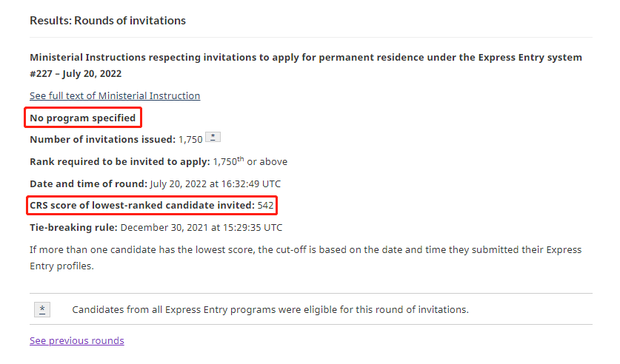This screenshot has height=364, width=620.
Task: Click the footnote text about eligible candidates
Action: [270, 310]
